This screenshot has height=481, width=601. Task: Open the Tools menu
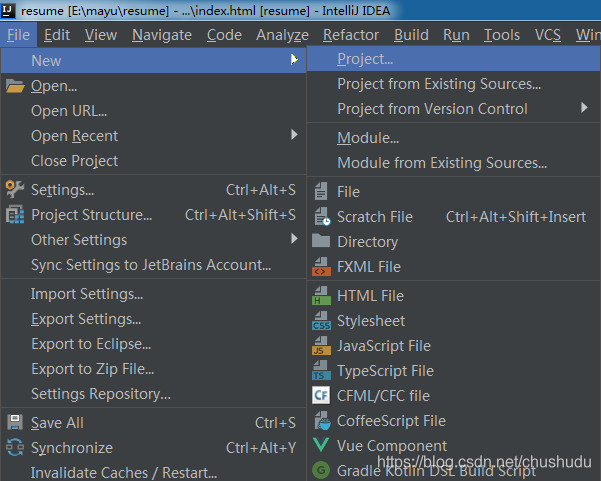tap(502, 35)
